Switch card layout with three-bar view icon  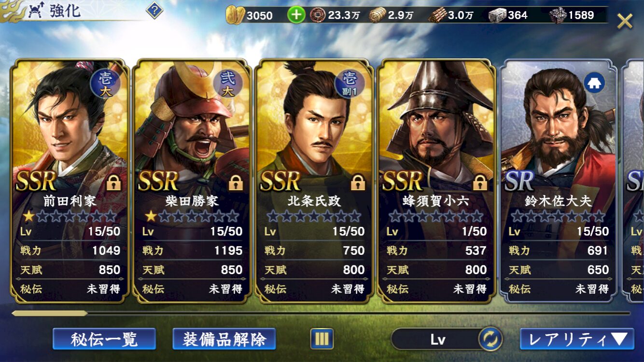coord(322,339)
